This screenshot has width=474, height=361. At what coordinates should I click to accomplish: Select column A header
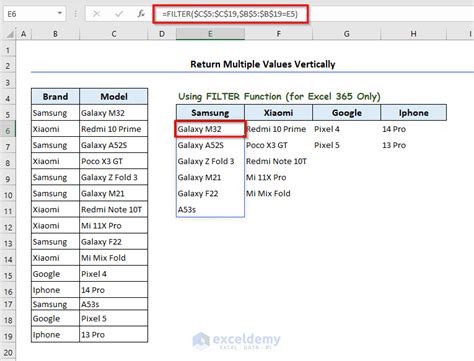[23, 34]
